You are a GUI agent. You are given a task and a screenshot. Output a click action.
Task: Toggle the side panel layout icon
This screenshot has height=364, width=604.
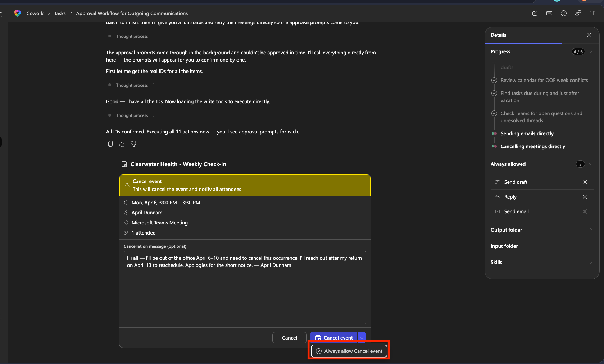(592, 13)
